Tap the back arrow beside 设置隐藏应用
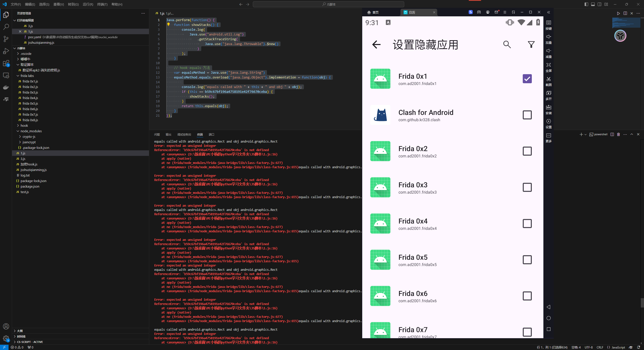The height and width of the screenshot is (350, 644). pos(376,45)
